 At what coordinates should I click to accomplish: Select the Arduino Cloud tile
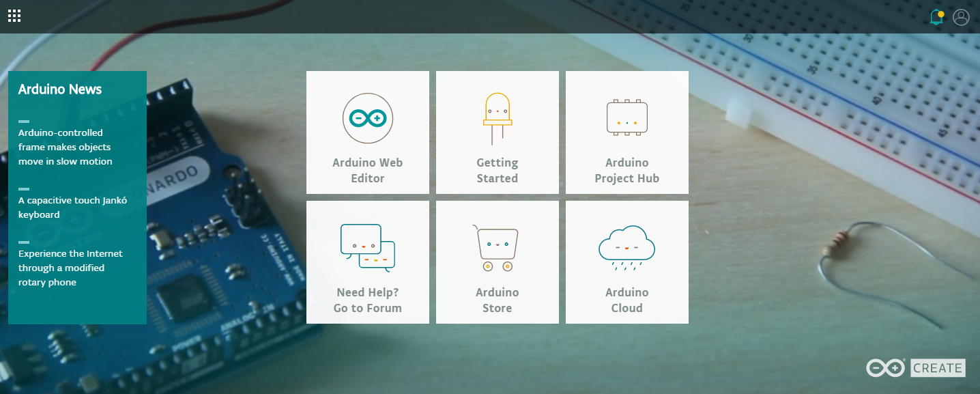(626, 262)
